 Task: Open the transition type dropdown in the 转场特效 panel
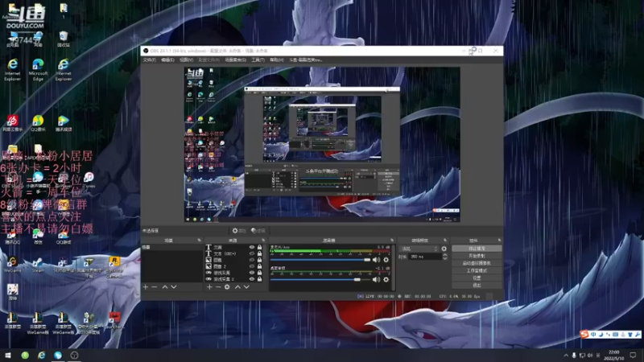click(419, 249)
